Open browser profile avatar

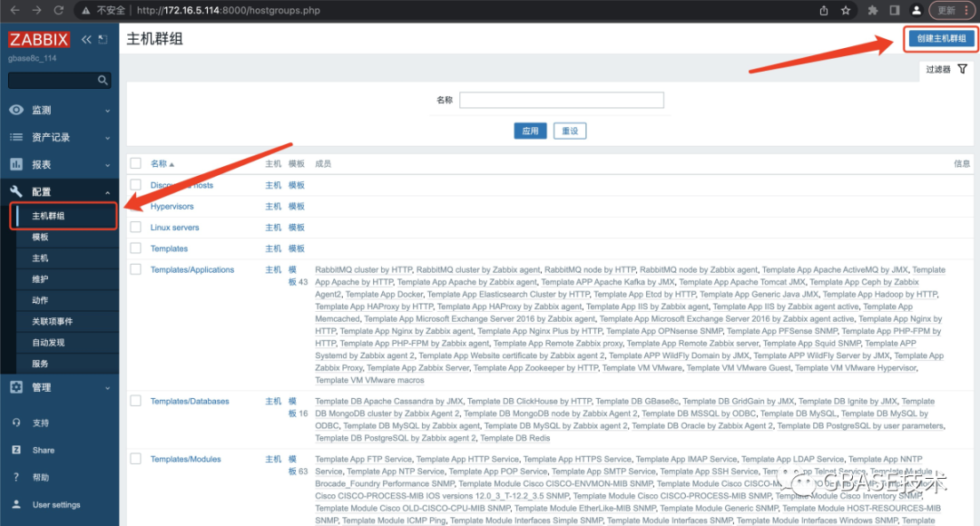[916, 10]
